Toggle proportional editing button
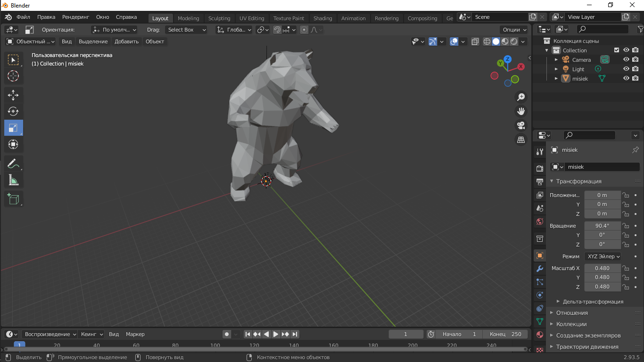Image resolution: width=644 pixels, height=362 pixels. 304,30
